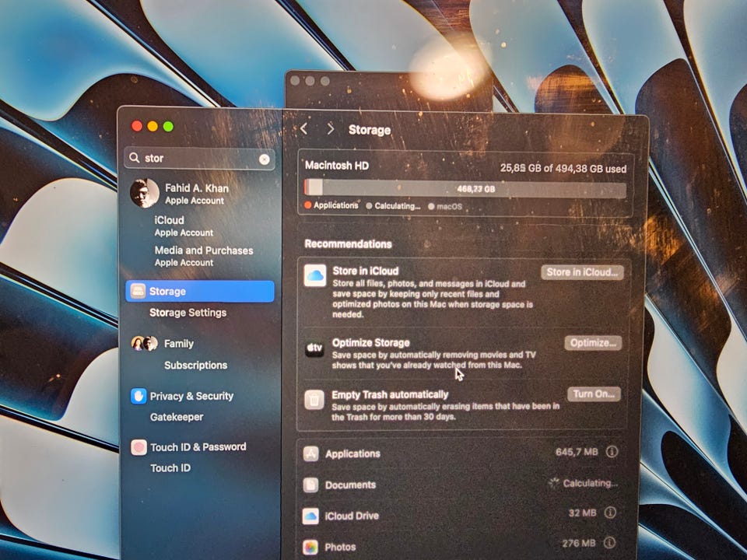Click the Photos category icon
Screen dimensions: 747x560
[x=310, y=547]
